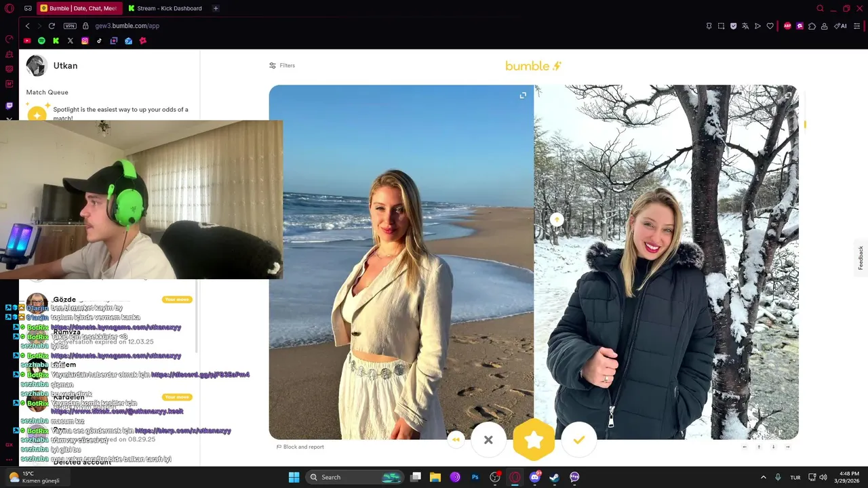Switch the TUR input language

click(x=795, y=477)
